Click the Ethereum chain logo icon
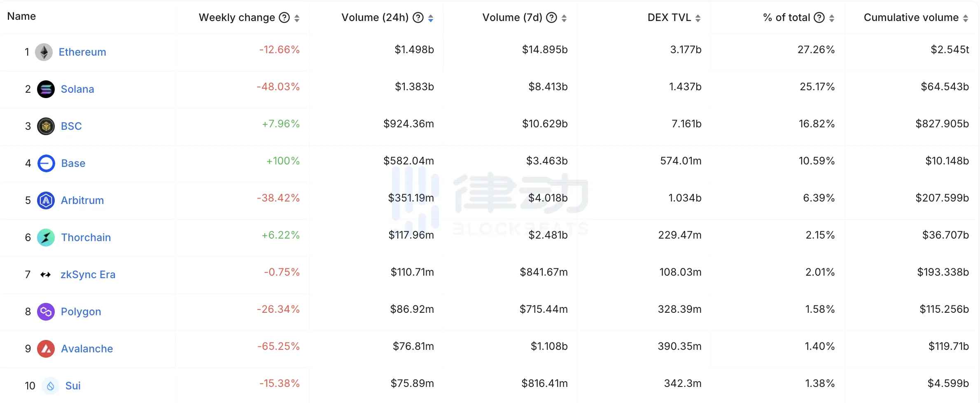 point(44,52)
